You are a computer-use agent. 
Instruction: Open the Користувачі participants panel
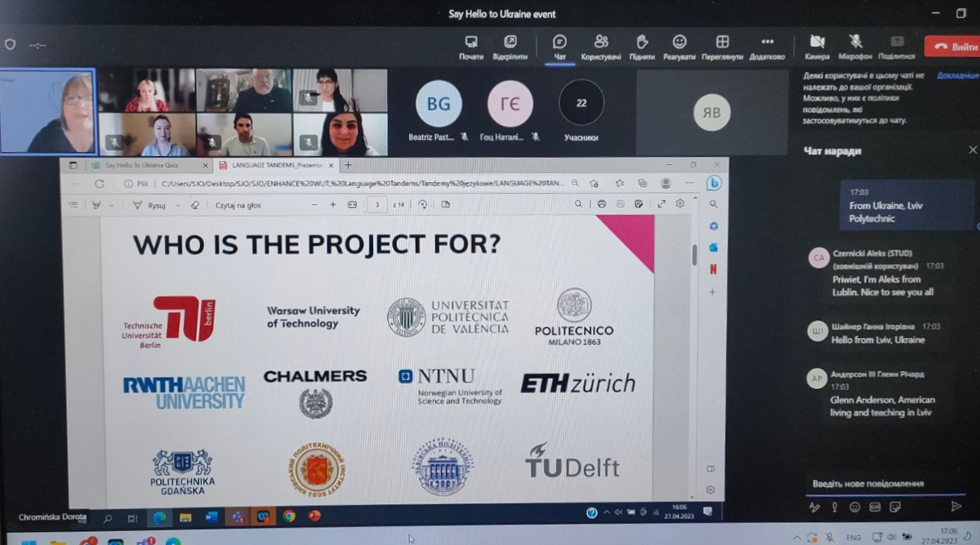click(601, 42)
